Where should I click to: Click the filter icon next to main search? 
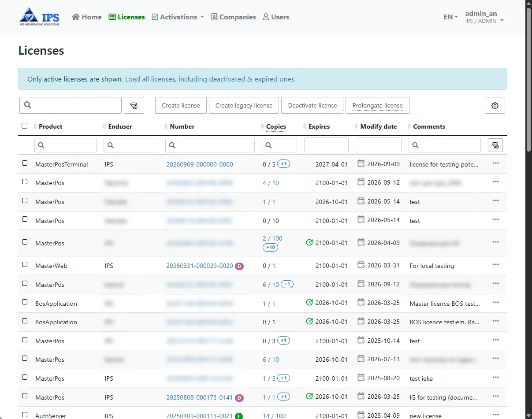pos(134,106)
